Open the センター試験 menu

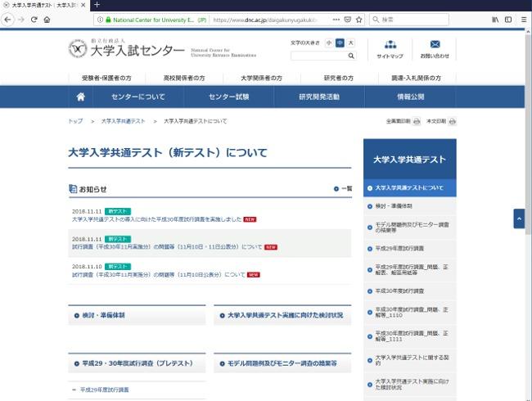click(229, 97)
